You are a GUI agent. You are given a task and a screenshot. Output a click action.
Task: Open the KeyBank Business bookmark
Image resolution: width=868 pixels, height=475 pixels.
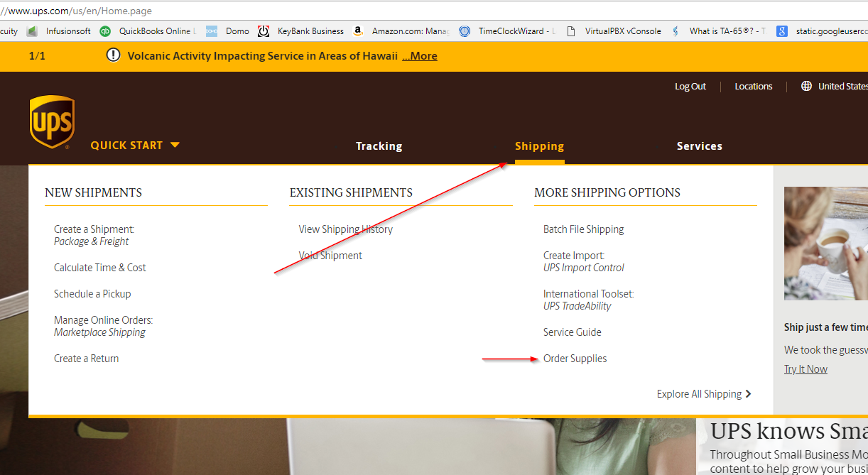click(x=300, y=31)
